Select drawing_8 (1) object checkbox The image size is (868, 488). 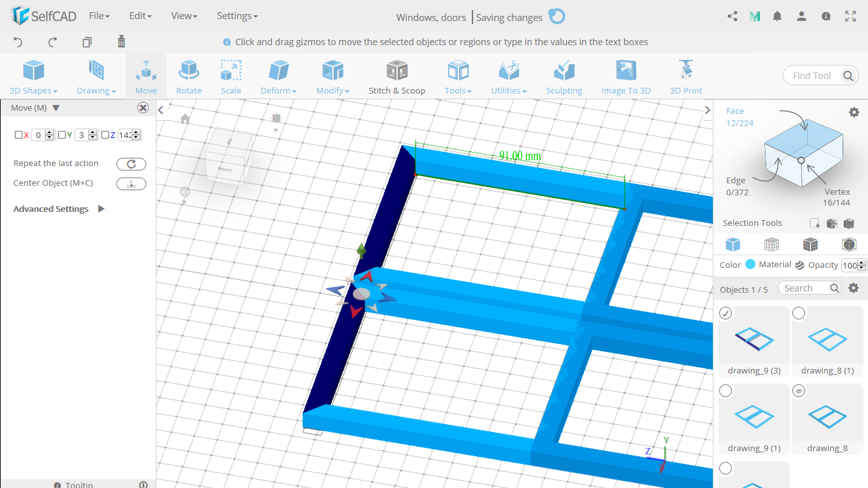tap(799, 313)
